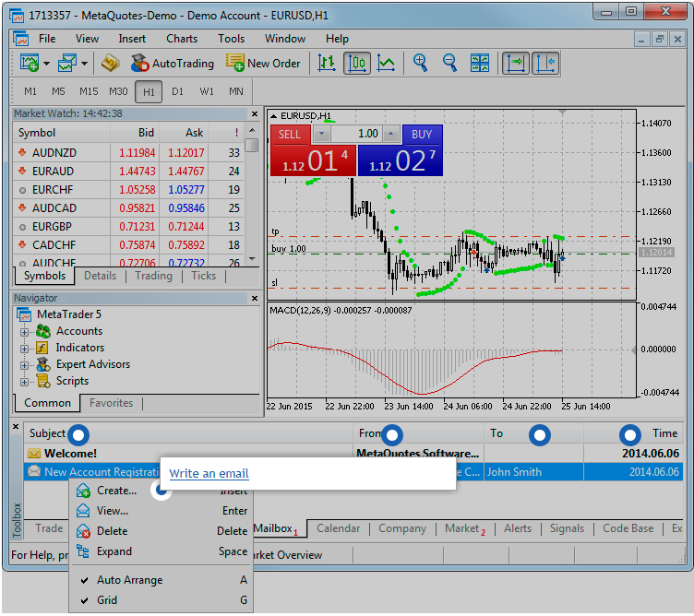Select the H1 timeframe
The height and width of the screenshot is (616, 694).
(x=149, y=91)
